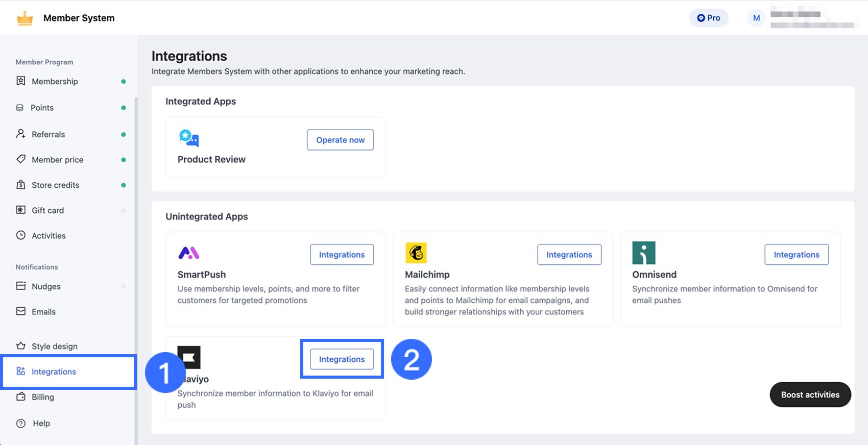Click the Membership sidebar icon
Viewport: 868px width, 445px height.
pos(21,81)
